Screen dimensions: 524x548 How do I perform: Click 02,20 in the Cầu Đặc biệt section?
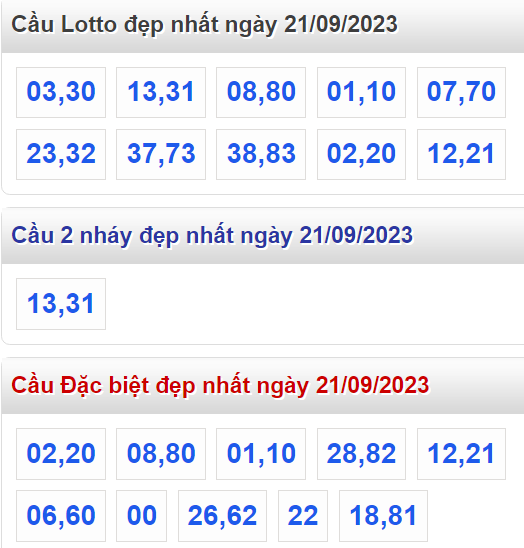click(61, 454)
